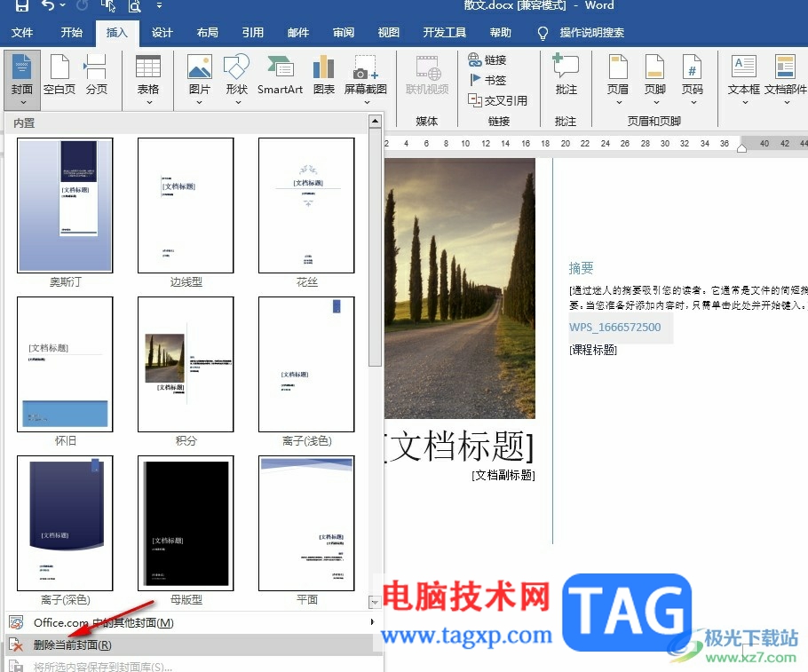Open the 开发工具 ribbon tab
The height and width of the screenshot is (672, 808).
(x=444, y=33)
